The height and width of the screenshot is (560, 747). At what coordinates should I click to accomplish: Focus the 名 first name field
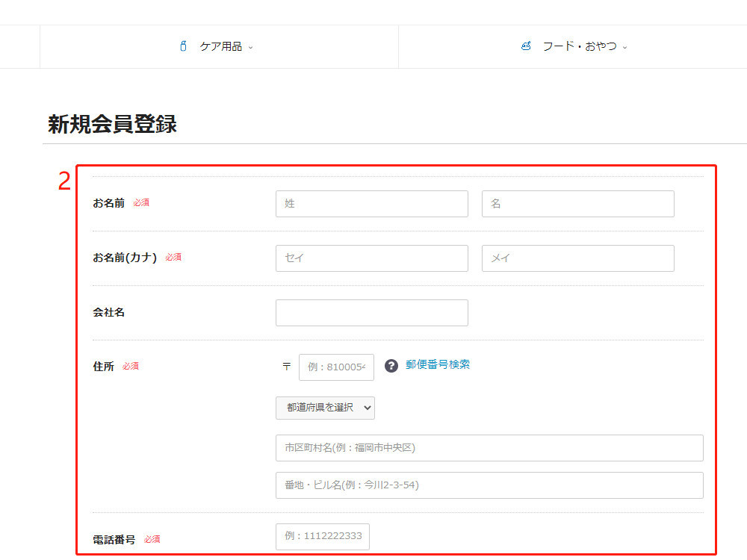pos(577,204)
